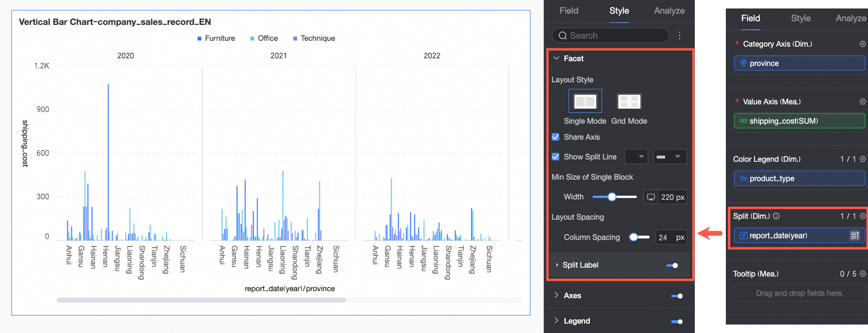Viewport: 868px width, 333px height.
Task: Click the chart title text
Action: click(115, 22)
